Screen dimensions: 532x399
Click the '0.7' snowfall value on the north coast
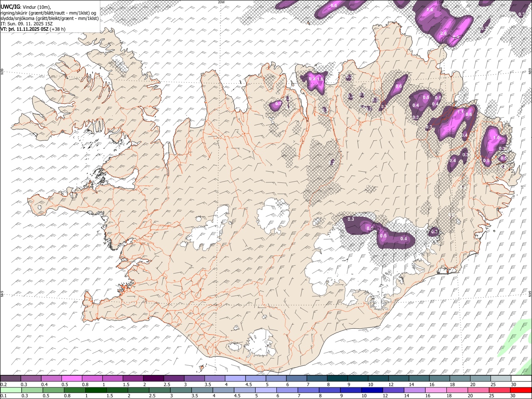point(278,103)
